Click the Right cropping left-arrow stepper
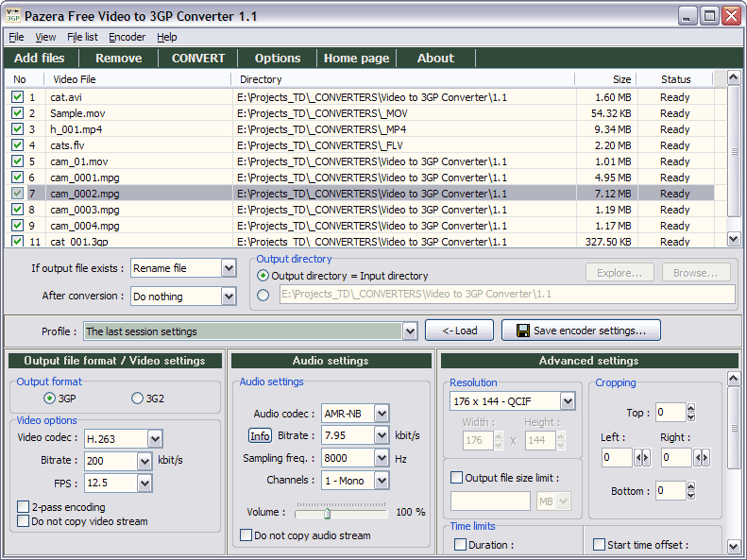The image size is (747, 560). click(698, 458)
